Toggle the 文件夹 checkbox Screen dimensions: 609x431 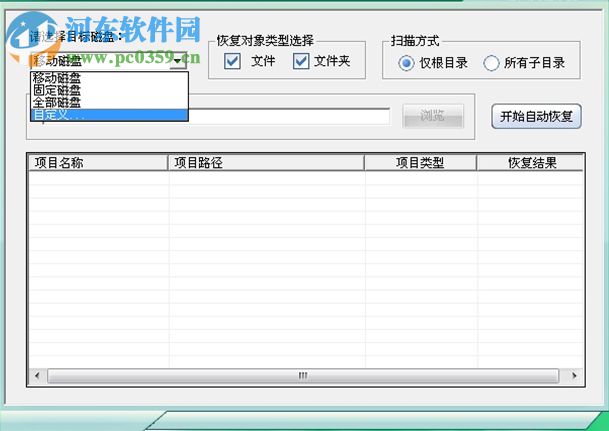coord(301,61)
